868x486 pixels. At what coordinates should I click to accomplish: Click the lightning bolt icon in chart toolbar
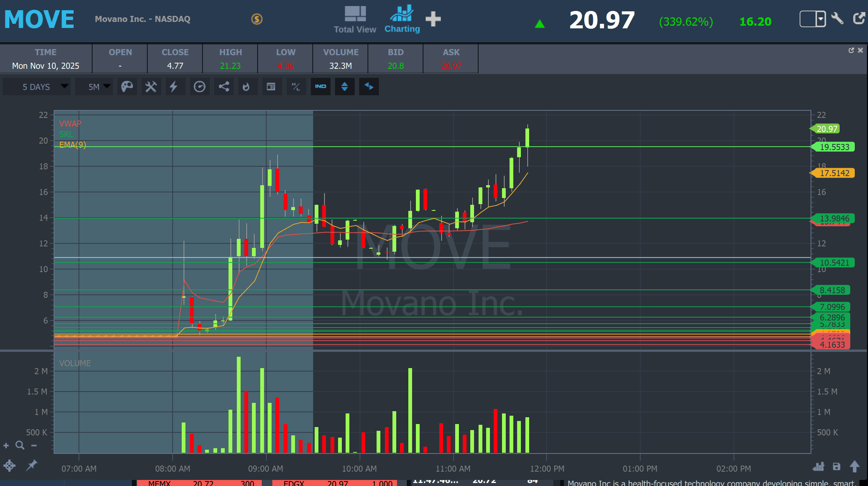point(173,87)
